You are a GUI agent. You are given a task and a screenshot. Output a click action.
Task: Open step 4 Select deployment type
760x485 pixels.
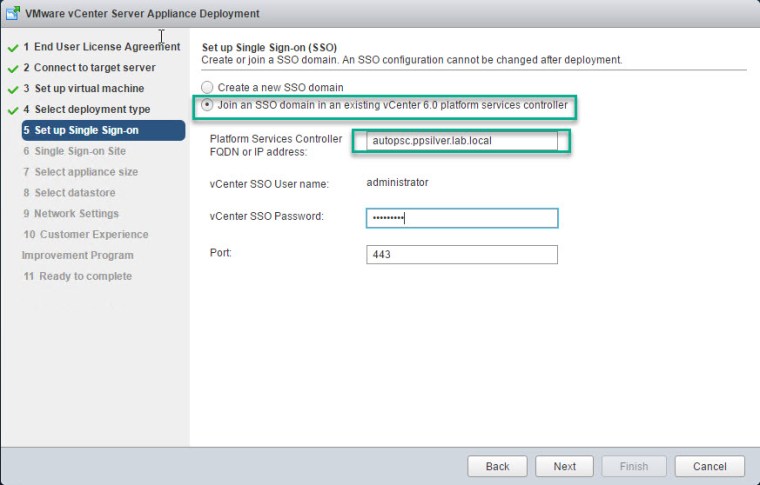pos(87,109)
